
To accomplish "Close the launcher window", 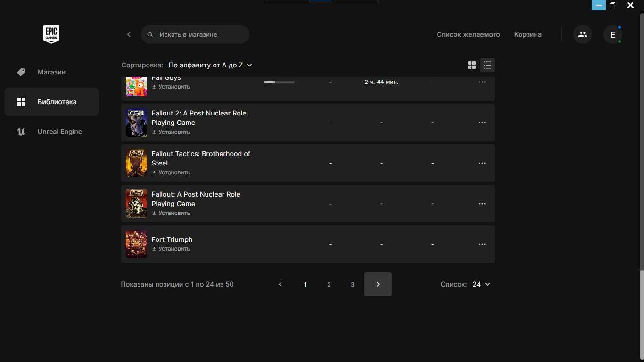I will click(630, 5).
